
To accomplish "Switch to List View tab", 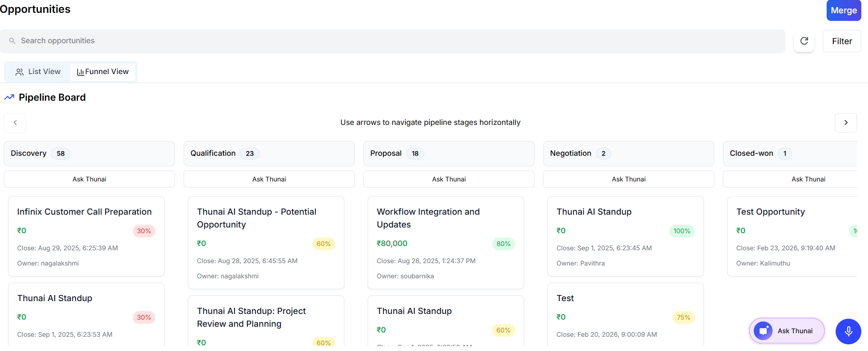I will click(38, 72).
